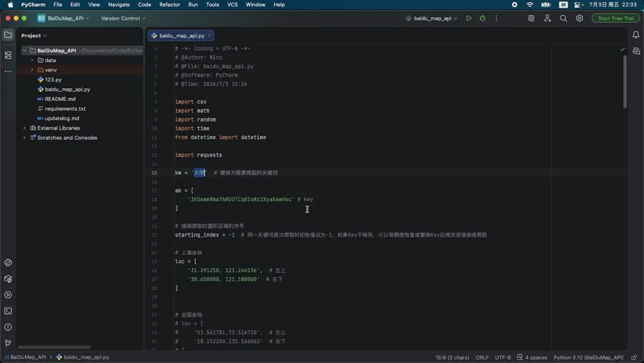The width and height of the screenshot is (644, 363).
Task: Open IDE settings gear
Action: tap(580, 18)
